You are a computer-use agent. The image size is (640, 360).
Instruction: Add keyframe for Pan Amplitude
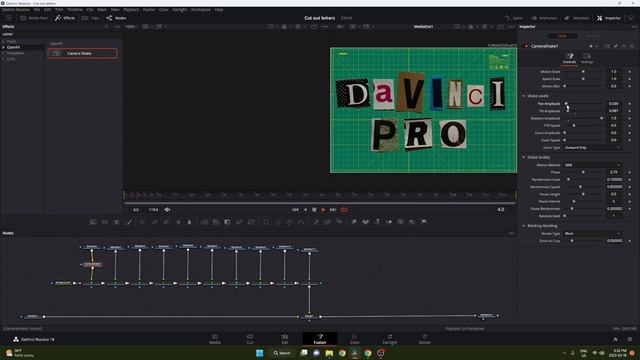[x=630, y=104]
